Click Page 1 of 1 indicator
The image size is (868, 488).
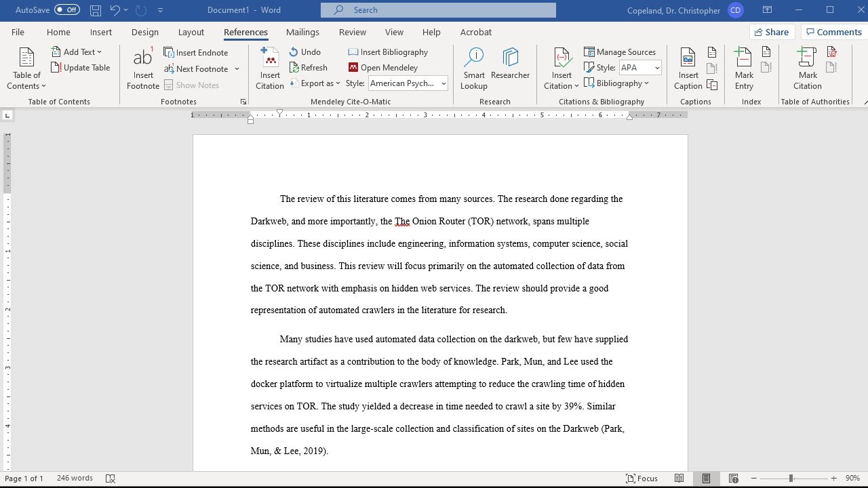24,479
